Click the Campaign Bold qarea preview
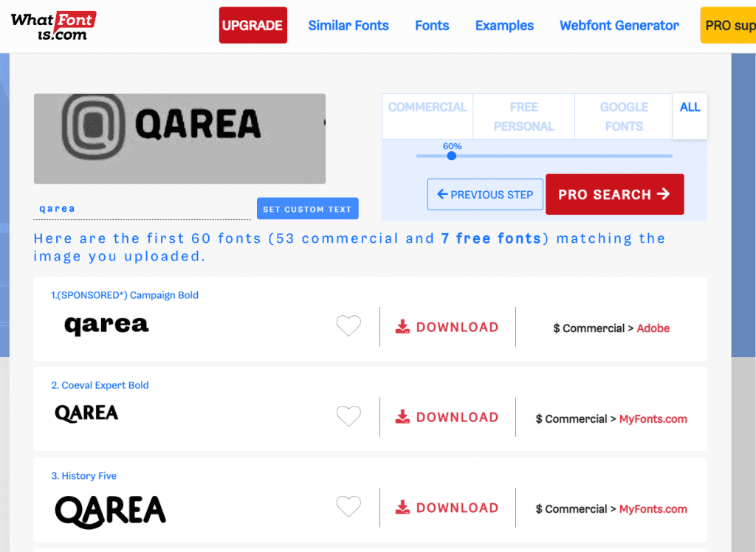756x552 pixels. tap(106, 325)
